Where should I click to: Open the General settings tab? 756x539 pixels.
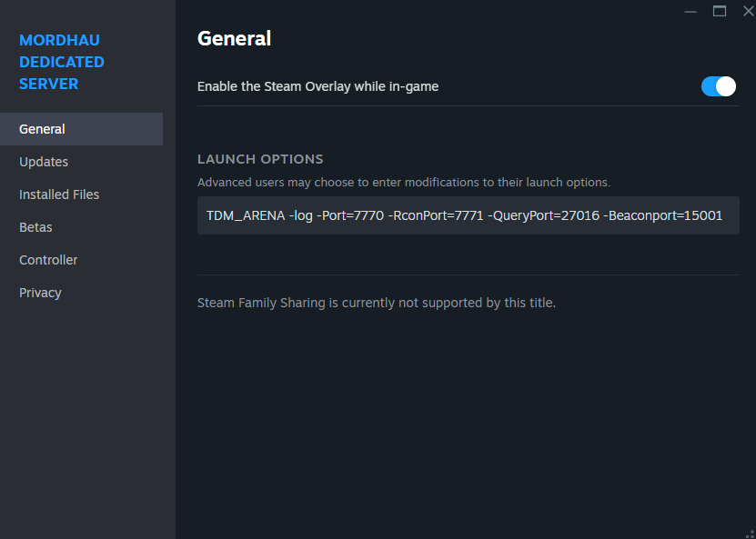[x=81, y=129]
